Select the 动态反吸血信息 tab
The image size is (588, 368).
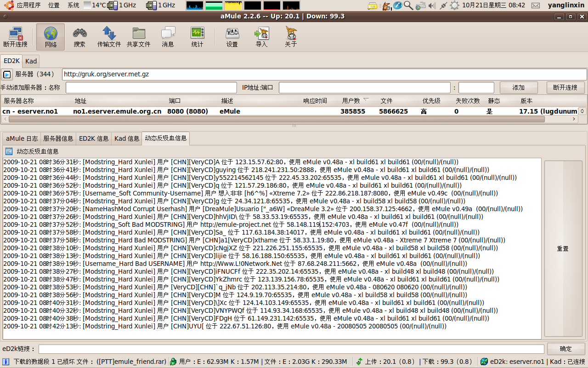click(x=166, y=138)
